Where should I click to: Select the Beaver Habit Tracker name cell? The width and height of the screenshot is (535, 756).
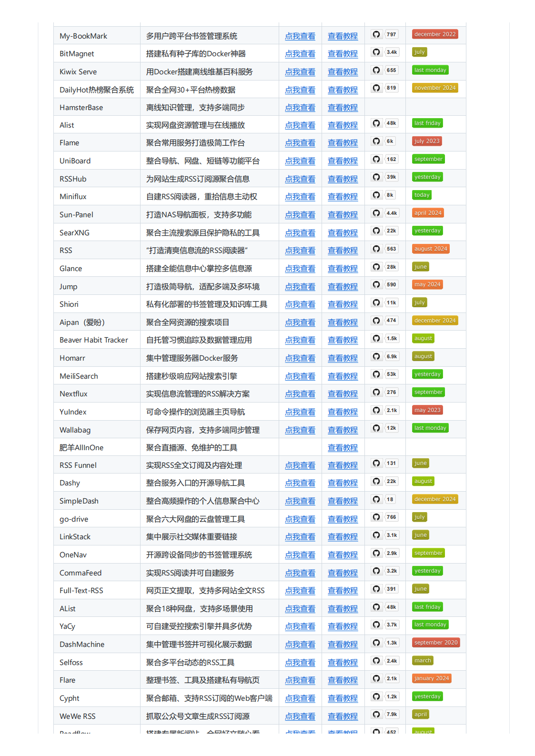[x=97, y=340]
